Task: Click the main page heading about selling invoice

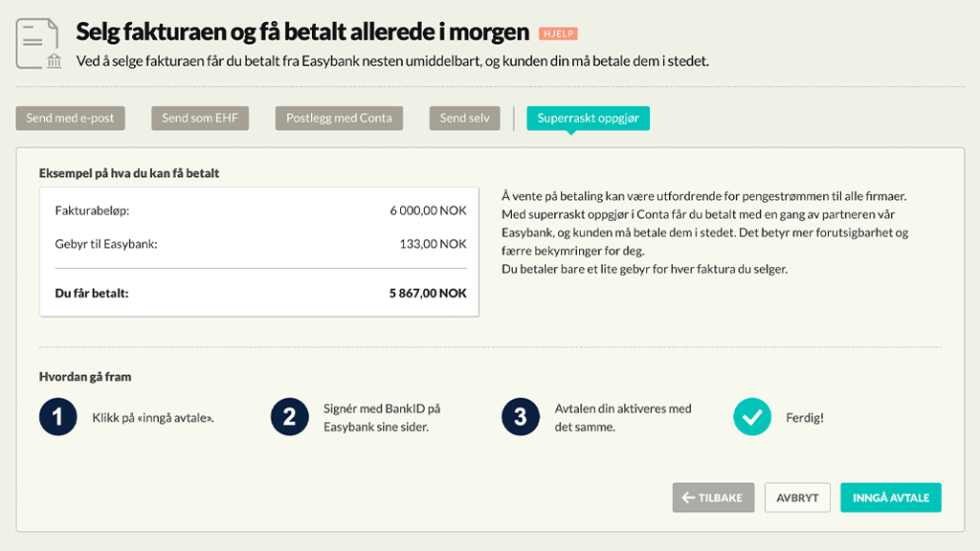Action: pos(302,32)
